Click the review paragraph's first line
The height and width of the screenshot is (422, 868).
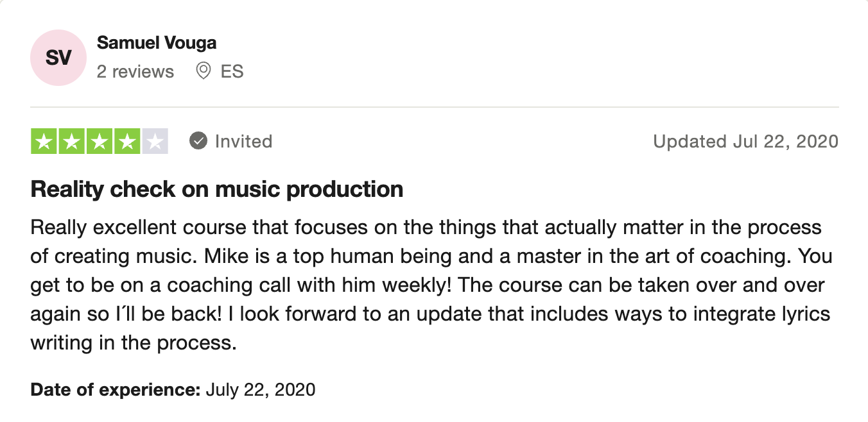click(x=426, y=227)
